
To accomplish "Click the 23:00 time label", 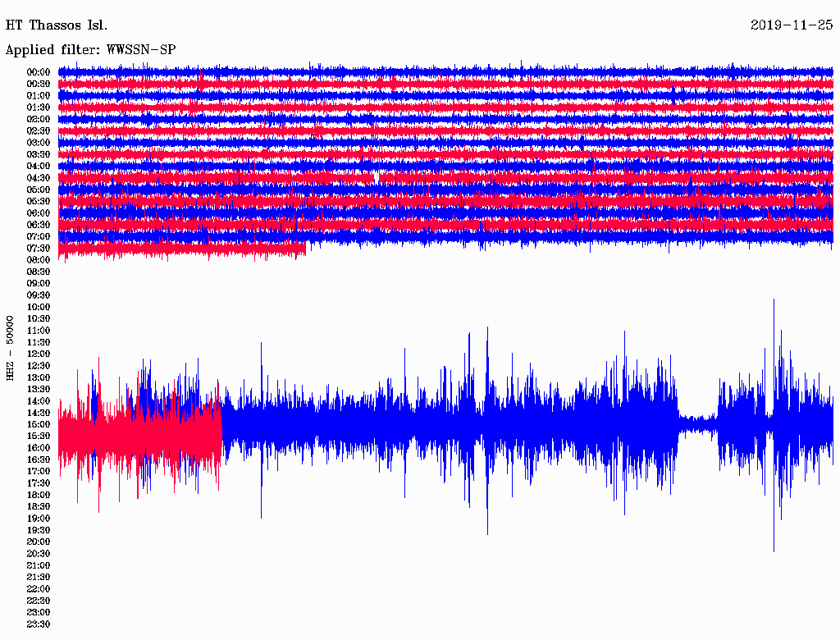I will pyautogui.click(x=39, y=612).
